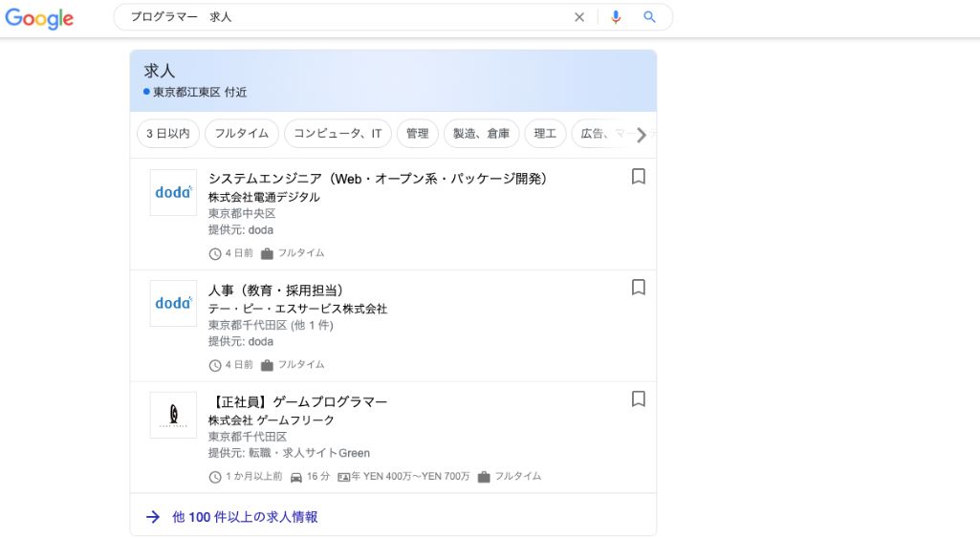Click briefcase icon in システムエンジニア listing

pos(267,253)
